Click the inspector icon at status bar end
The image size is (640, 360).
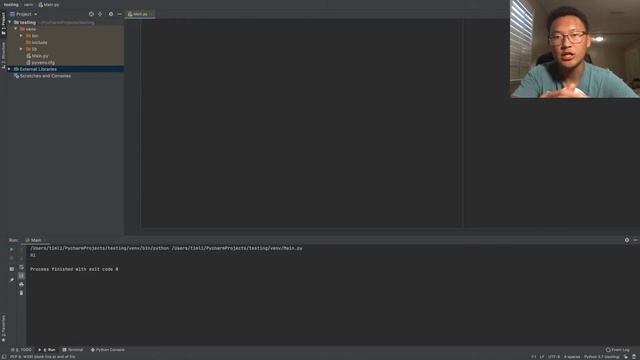634,357
